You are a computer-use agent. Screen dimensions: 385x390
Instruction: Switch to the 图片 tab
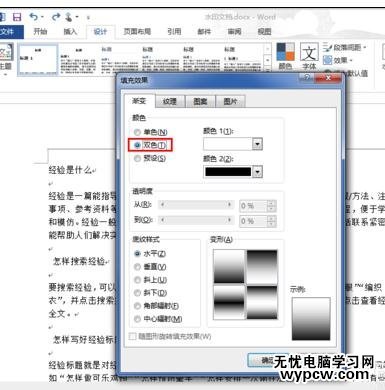click(x=230, y=101)
